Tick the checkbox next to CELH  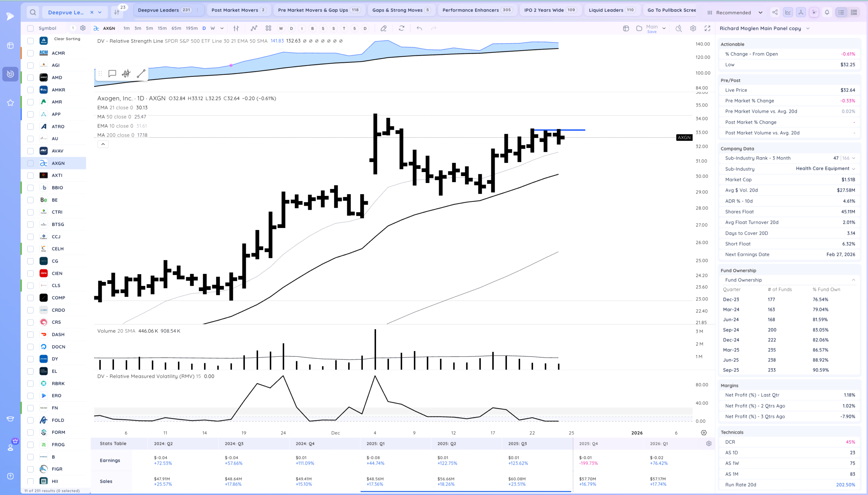30,249
